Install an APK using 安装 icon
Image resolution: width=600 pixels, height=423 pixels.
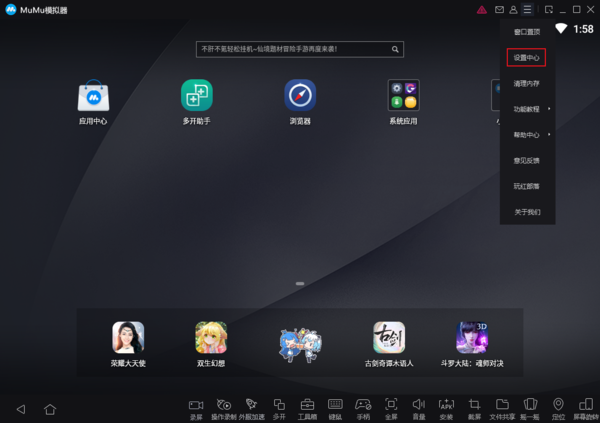click(447, 405)
